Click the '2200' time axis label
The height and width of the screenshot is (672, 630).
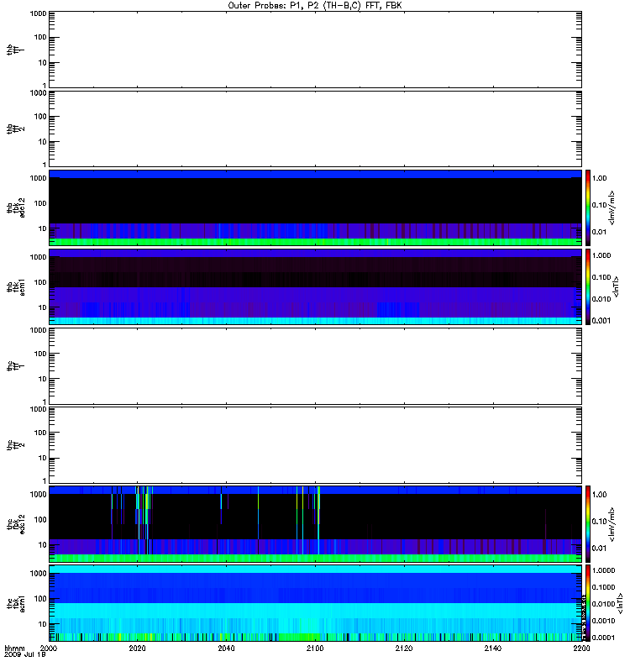pos(581,648)
